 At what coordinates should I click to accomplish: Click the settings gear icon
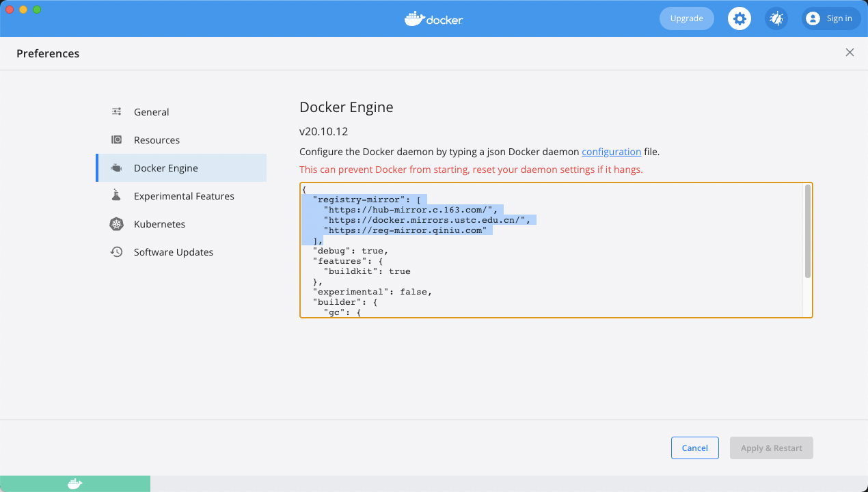[740, 18]
